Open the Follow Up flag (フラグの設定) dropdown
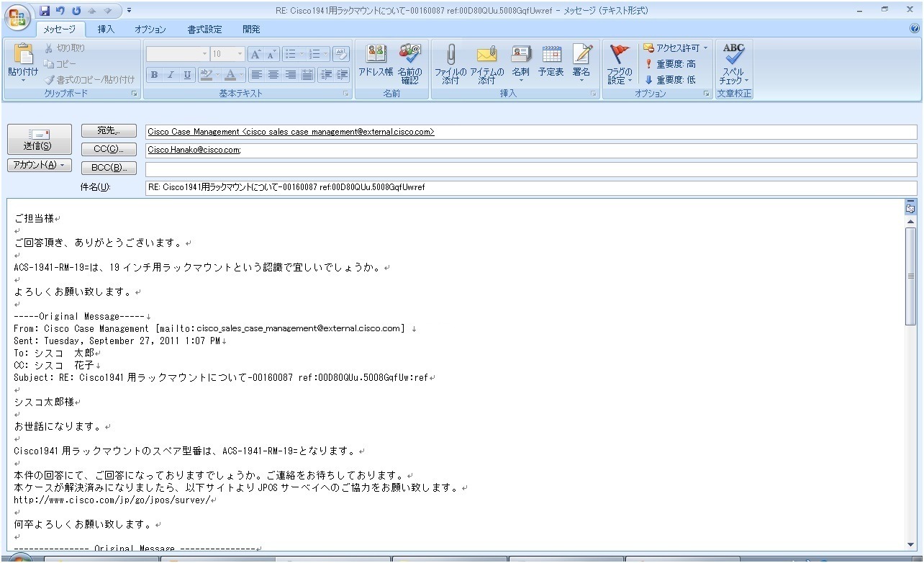Screen dimensions: 924x563 pos(619,63)
